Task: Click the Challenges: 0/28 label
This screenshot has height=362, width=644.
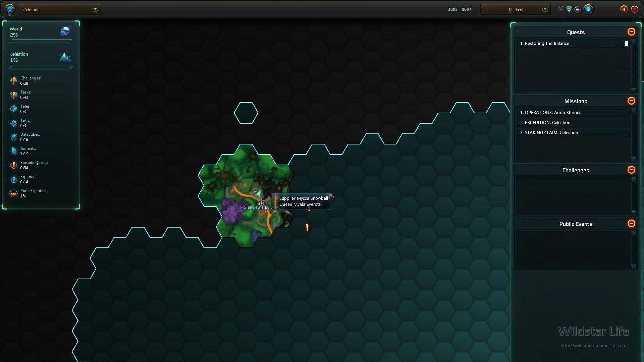Action: pyautogui.click(x=31, y=81)
